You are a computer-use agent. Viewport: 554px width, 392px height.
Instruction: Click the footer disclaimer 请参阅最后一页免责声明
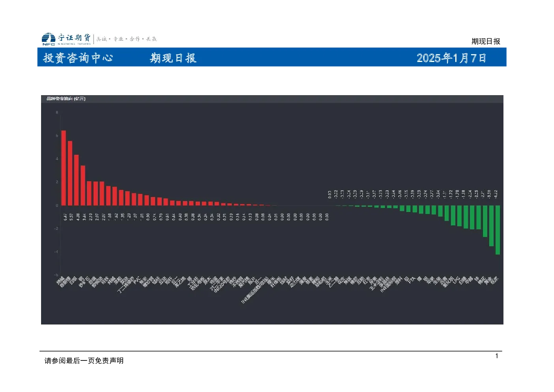[84, 360]
